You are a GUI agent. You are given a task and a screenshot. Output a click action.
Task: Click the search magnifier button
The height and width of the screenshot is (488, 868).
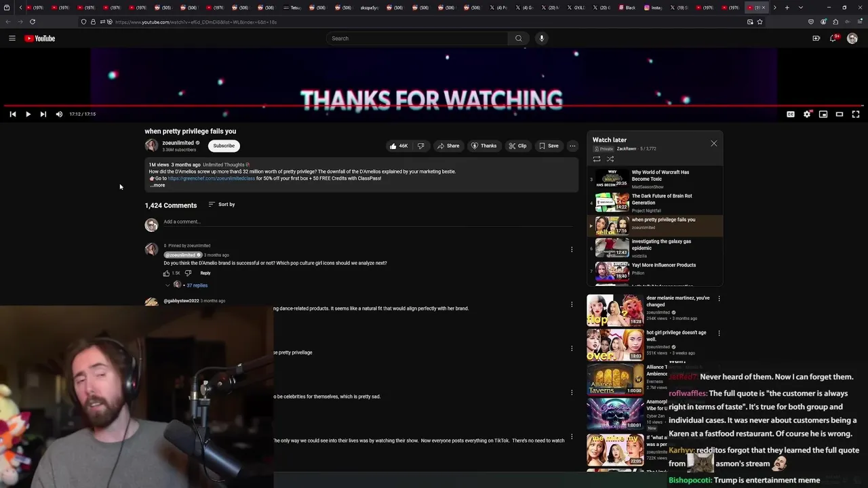519,39
